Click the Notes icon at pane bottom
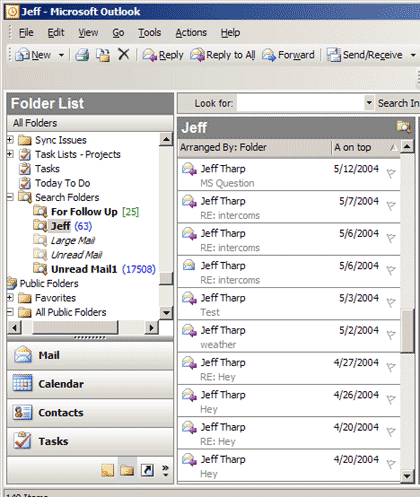The image size is (420, 497). click(x=108, y=470)
